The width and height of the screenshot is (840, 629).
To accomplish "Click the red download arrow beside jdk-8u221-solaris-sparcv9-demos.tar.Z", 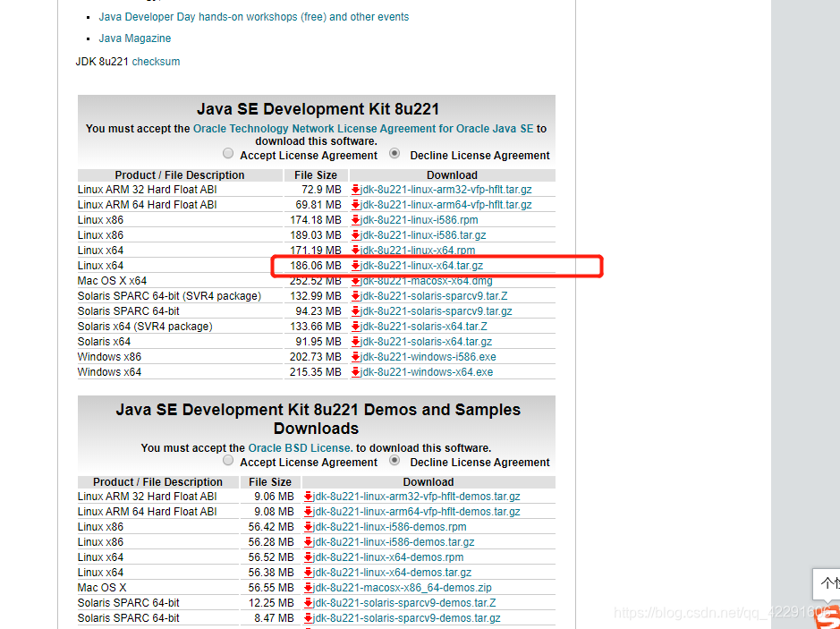I will 309,603.
